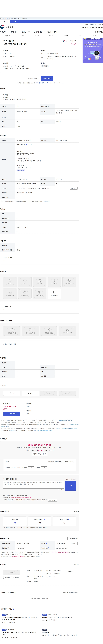This screenshot has width=103, height=644.
Task: Click 지도 보기 button beside 부산북부고용센터
Action: pyautogui.click(x=74, y=544)
